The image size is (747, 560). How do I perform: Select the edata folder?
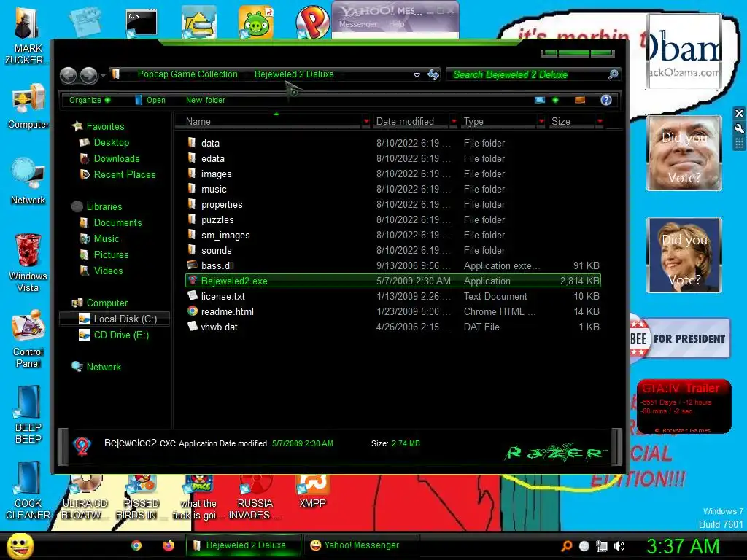coord(393,158)
